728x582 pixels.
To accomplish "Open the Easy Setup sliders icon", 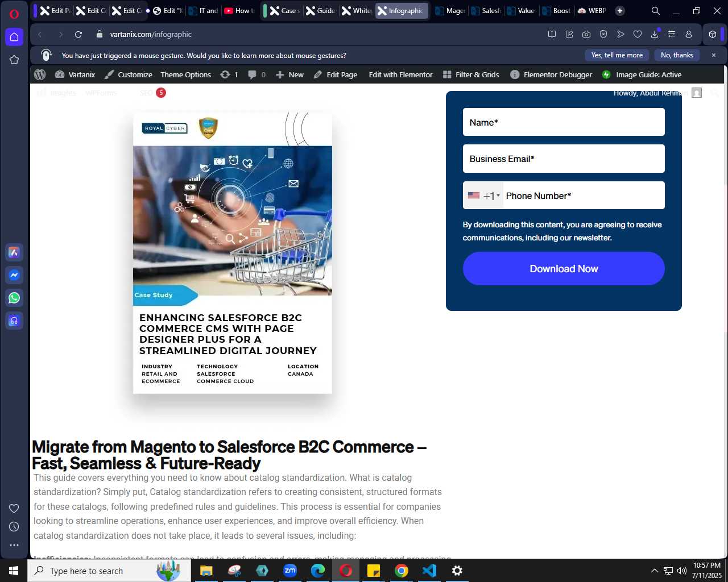I will [x=672, y=34].
